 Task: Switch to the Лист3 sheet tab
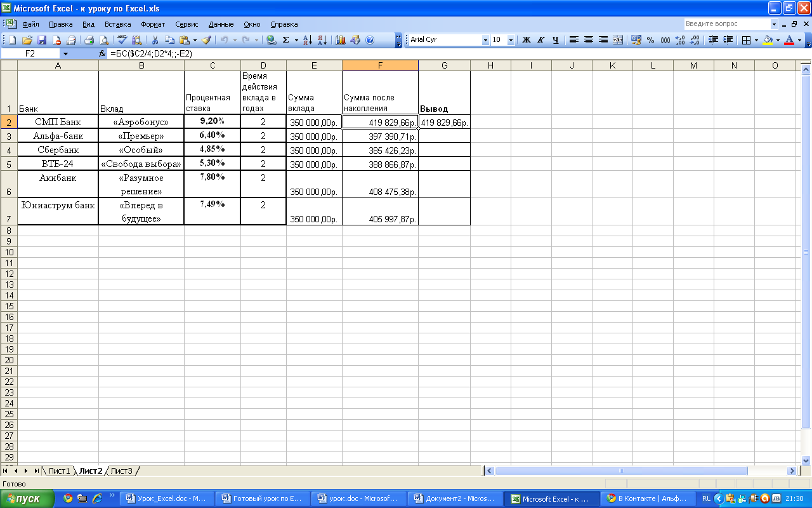coord(121,471)
